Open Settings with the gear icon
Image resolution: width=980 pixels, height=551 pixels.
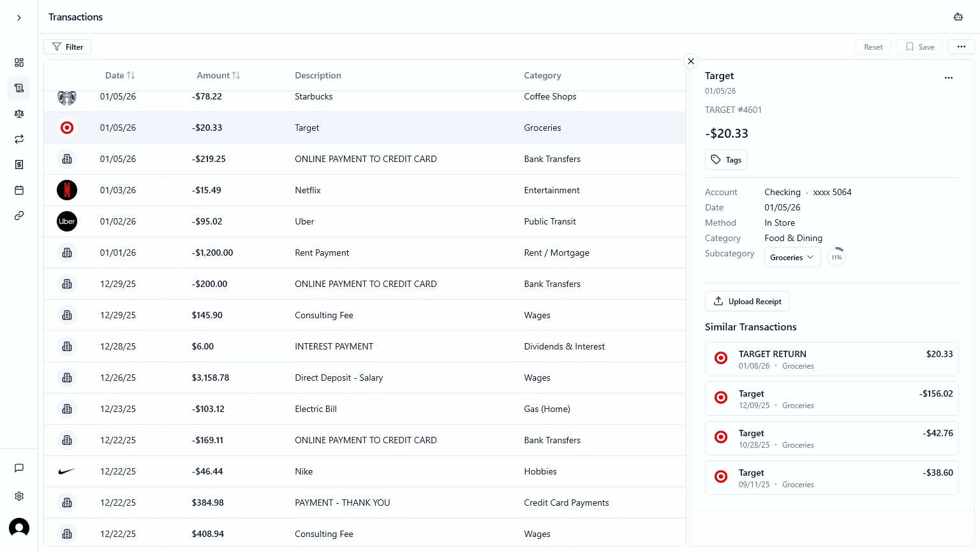[19, 496]
